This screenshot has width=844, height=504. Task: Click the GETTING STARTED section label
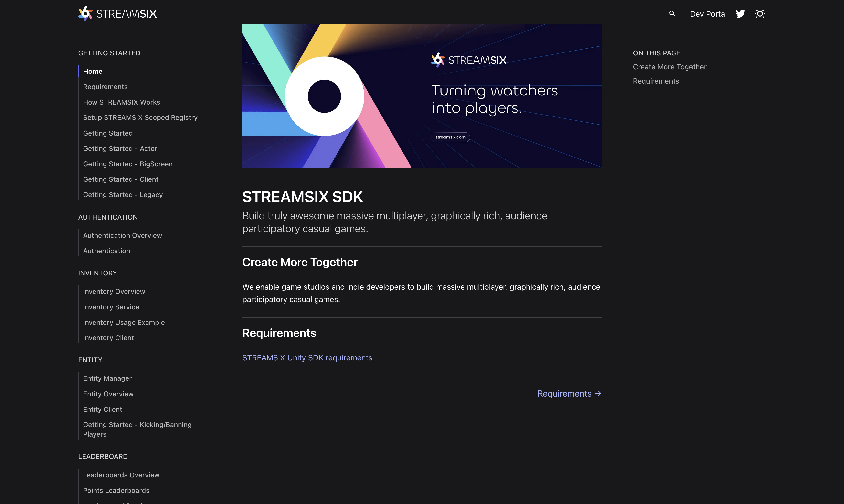[x=109, y=53]
